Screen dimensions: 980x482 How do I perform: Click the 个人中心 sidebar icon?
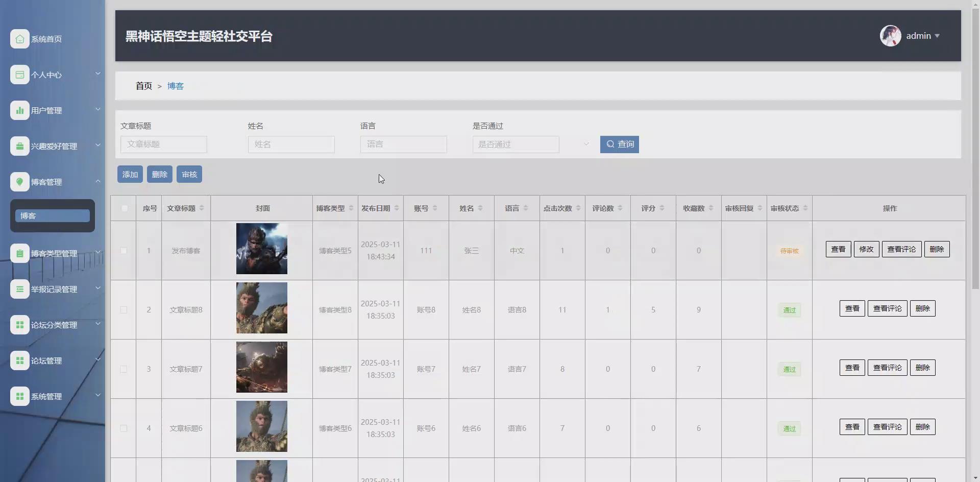pos(20,75)
